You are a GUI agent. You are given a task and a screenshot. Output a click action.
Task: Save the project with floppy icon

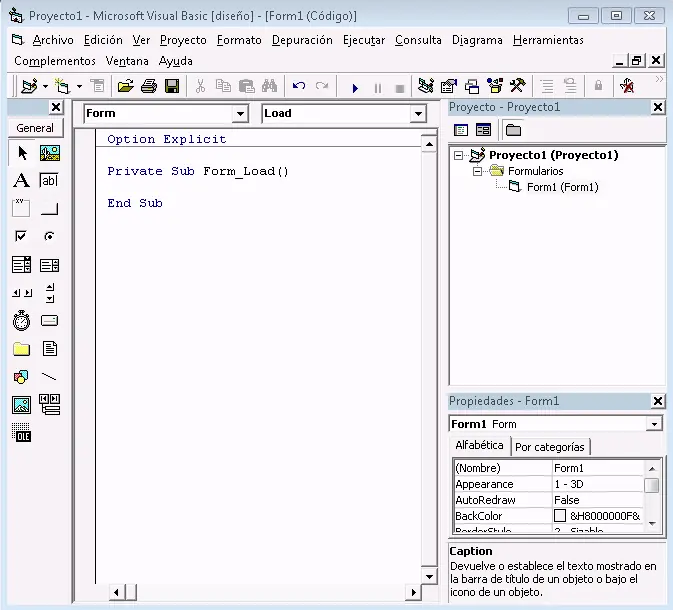pyautogui.click(x=172, y=86)
